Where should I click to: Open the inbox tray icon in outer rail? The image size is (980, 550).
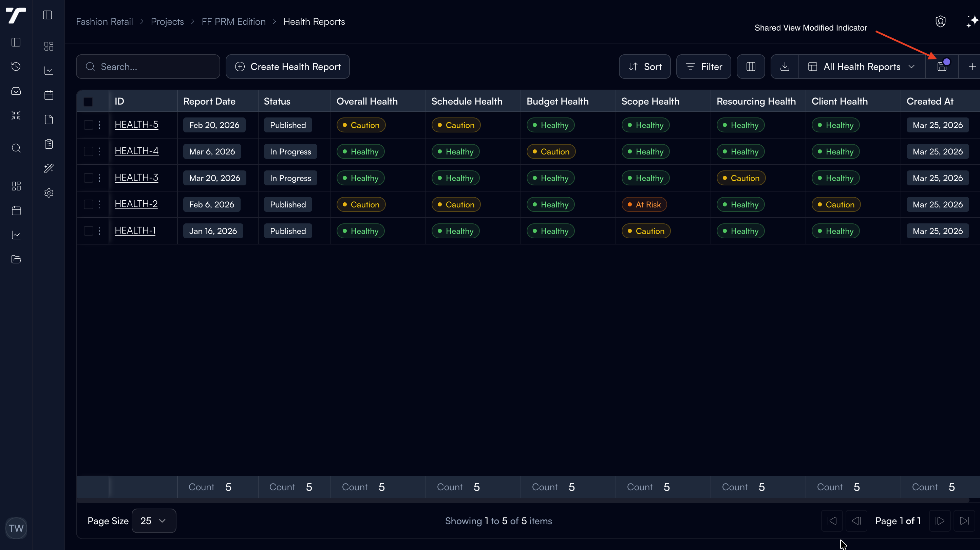(x=16, y=91)
